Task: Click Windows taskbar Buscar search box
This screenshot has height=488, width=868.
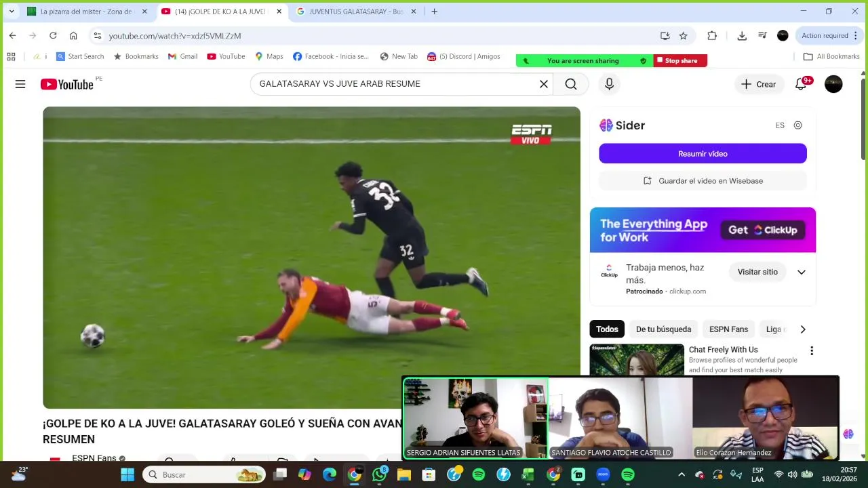Action: point(205,474)
